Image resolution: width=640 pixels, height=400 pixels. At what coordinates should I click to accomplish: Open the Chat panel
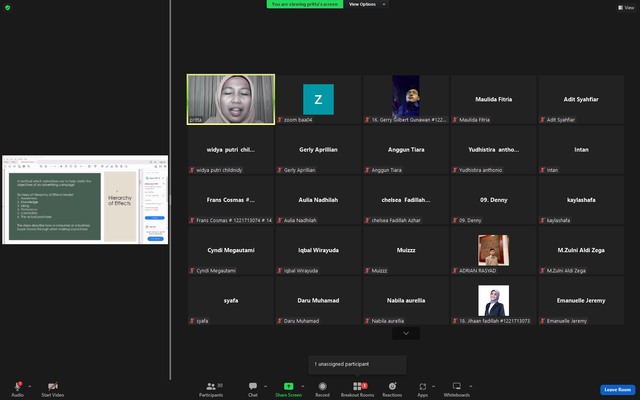coord(253,389)
